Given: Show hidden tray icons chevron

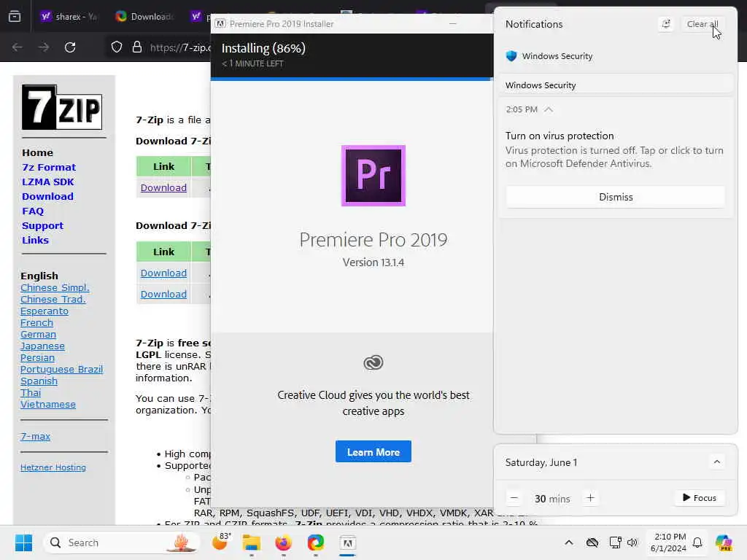Looking at the screenshot, I should coord(569,542).
